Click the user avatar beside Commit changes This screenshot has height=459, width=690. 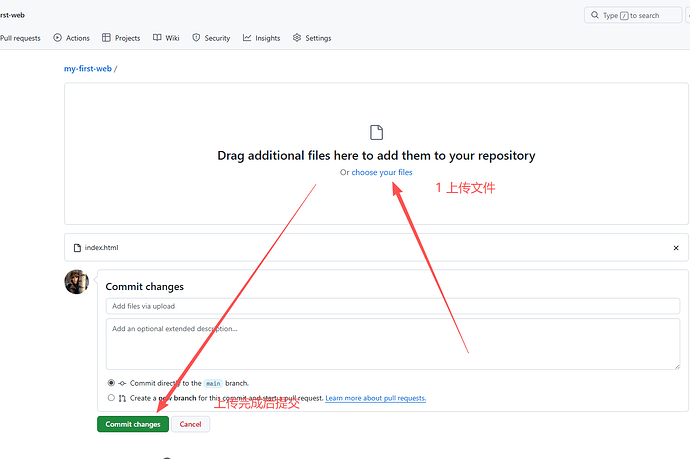click(77, 282)
